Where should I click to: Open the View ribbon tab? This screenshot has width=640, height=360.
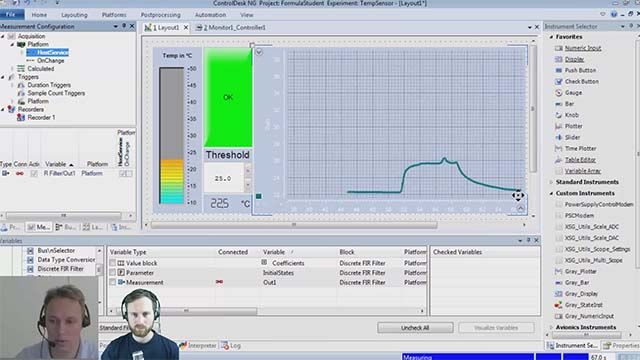247,15
